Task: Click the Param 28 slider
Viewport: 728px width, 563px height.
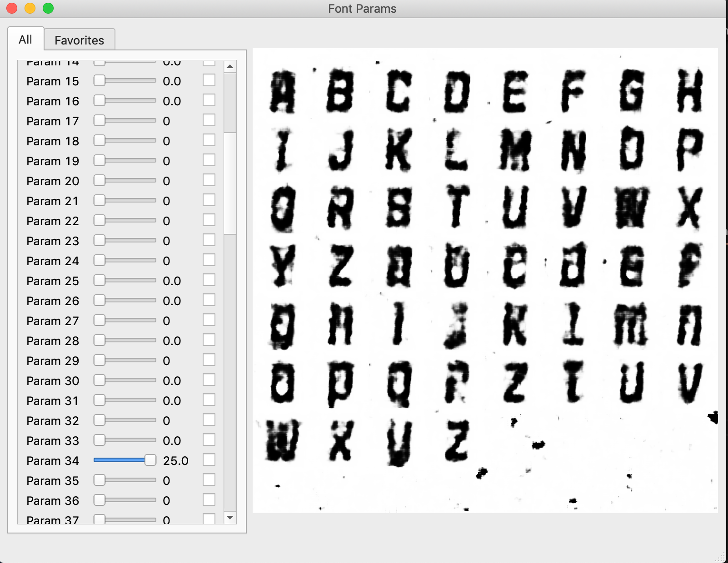Action: point(124,340)
